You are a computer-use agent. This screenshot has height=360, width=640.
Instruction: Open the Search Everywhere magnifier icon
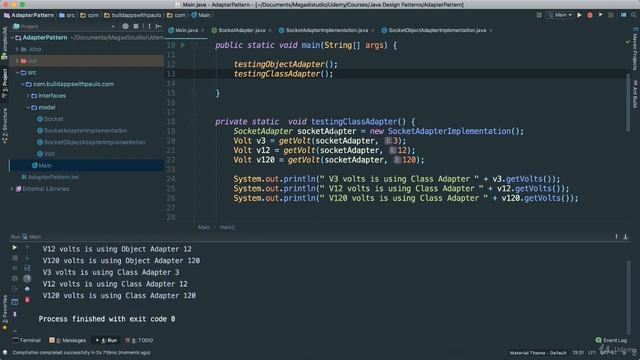pyautogui.click(x=633, y=15)
